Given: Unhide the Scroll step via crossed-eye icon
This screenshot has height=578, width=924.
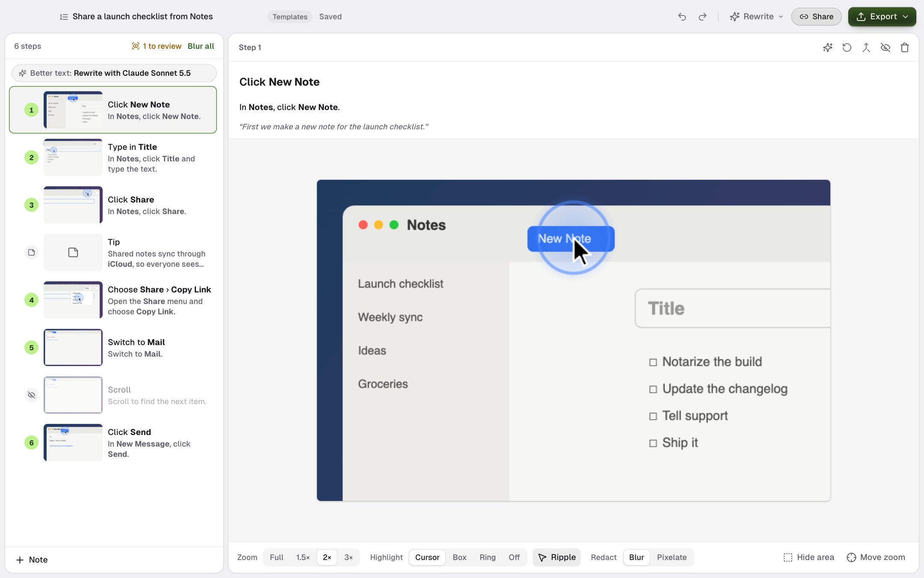Looking at the screenshot, I should pyautogui.click(x=31, y=395).
